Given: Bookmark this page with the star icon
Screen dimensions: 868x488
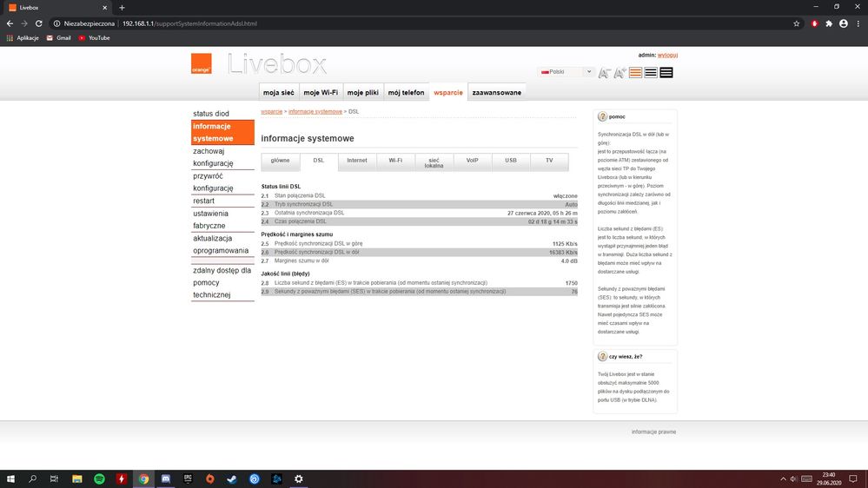Looking at the screenshot, I should tap(797, 23).
